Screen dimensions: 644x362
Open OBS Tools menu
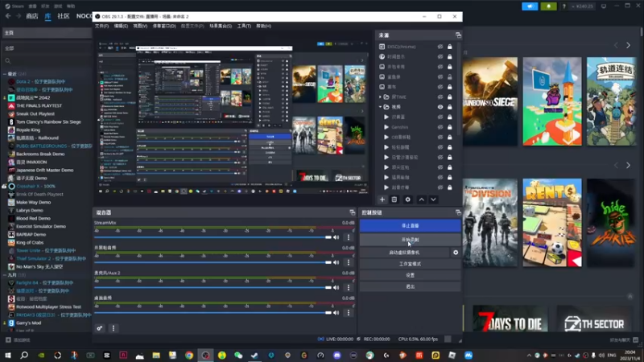coord(244,26)
